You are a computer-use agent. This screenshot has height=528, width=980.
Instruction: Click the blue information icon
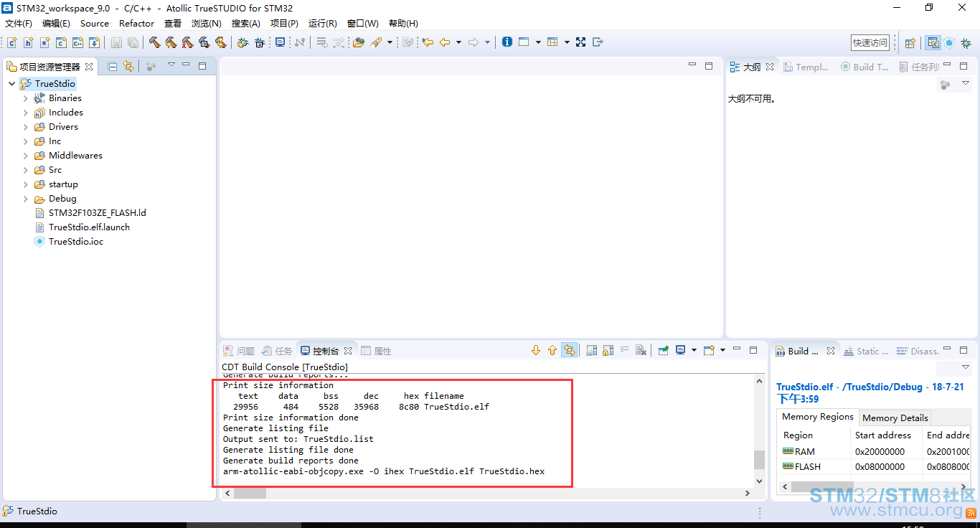pos(507,42)
